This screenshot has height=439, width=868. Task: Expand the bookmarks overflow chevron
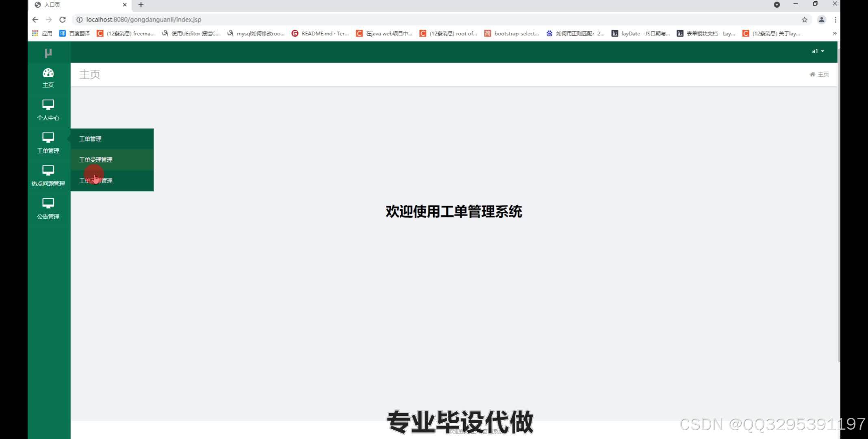[x=835, y=33]
